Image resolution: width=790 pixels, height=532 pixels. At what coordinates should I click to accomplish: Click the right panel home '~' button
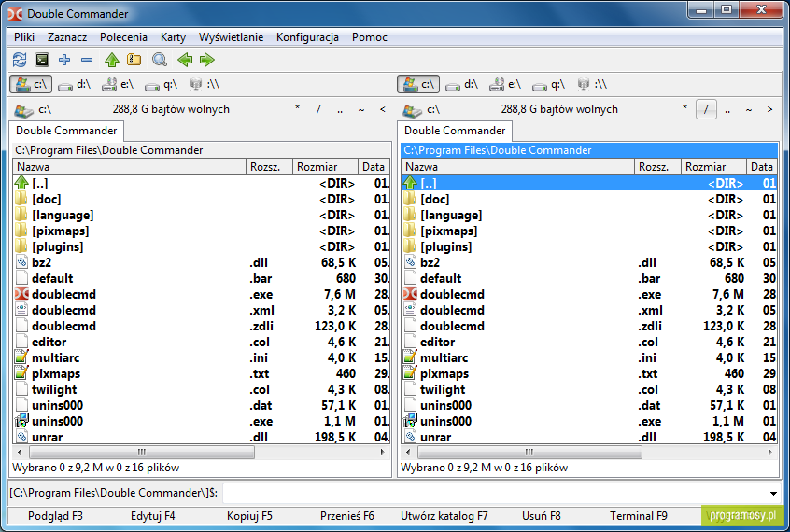tap(749, 109)
